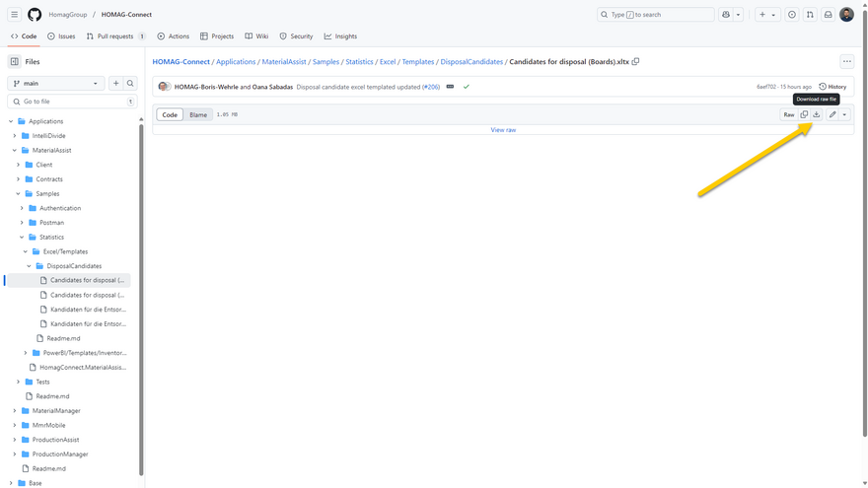Expand the MaterialManager folder

15,410
